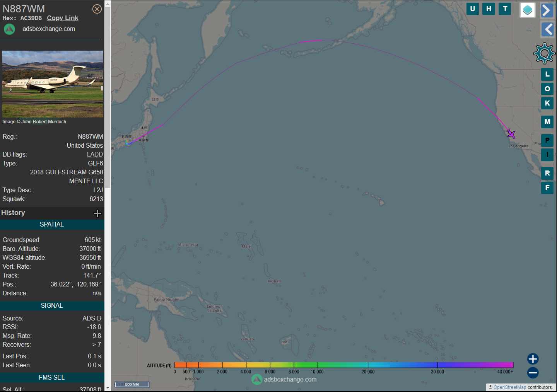Click the RSSI value -18.6
This screenshot has height=392, width=557.
pos(94,327)
